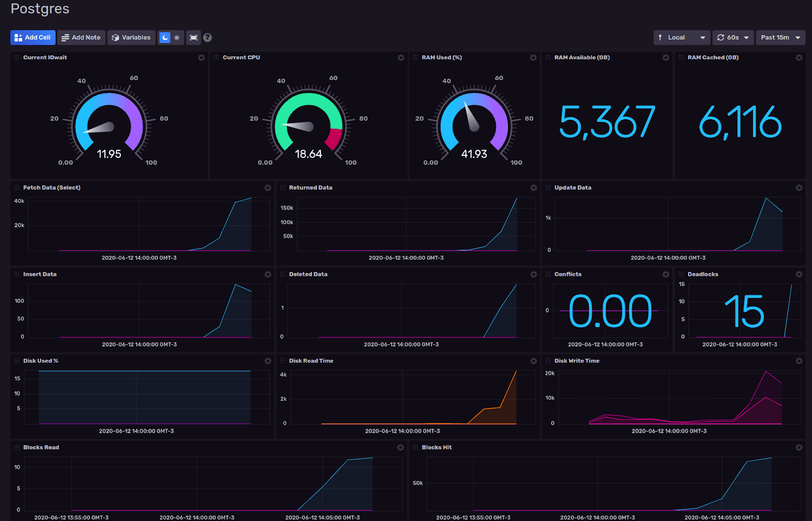Open settings gear on RAM Available (GB) cell
Viewport: 812px width, 521px height.
click(665, 58)
